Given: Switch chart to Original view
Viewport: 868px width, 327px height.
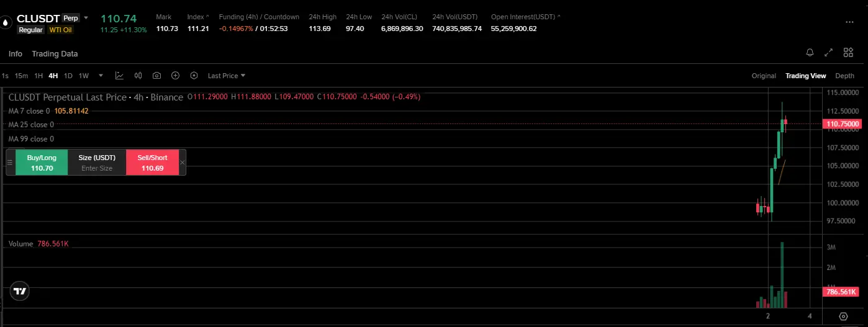Looking at the screenshot, I should point(764,76).
